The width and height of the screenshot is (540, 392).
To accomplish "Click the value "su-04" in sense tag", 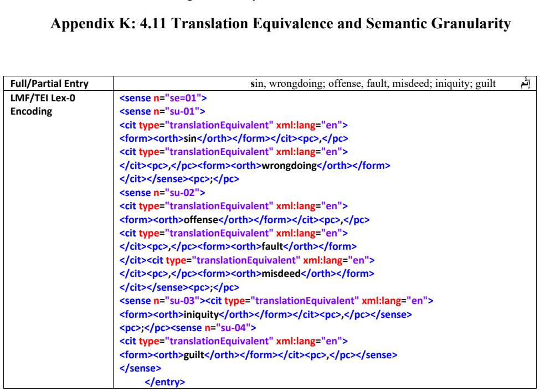I will point(233,328).
